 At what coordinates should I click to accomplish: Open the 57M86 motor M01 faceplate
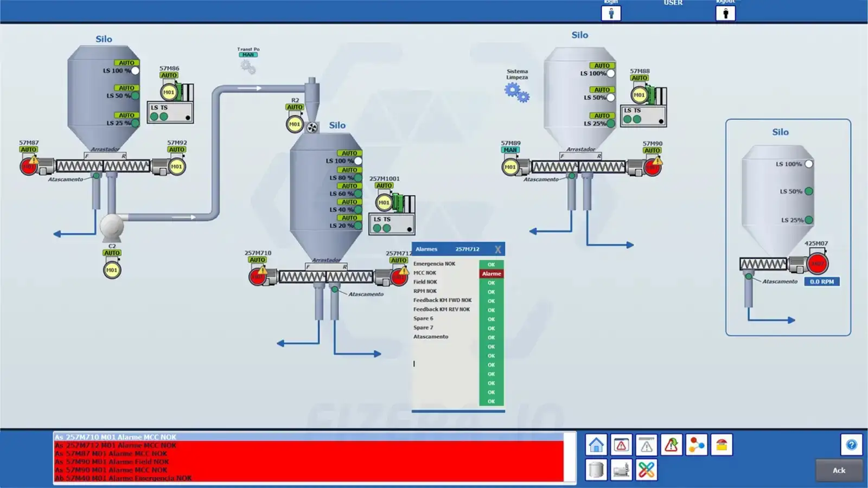tap(169, 92)
